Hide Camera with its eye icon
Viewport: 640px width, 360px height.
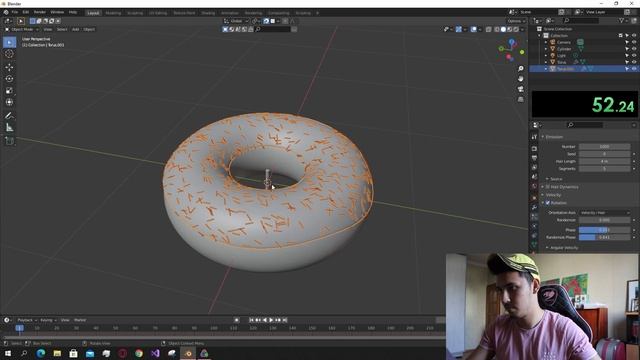(x=634, y=42)
